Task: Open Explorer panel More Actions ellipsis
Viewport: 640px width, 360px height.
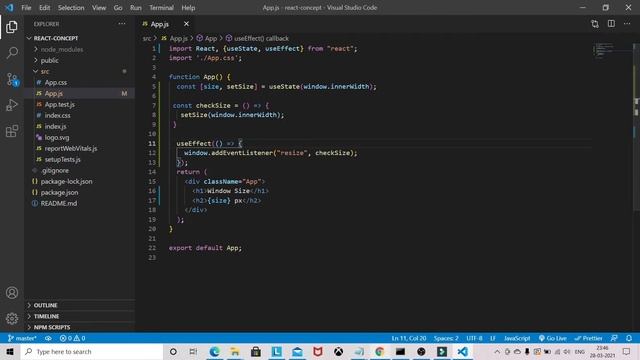Action: pyautogui.click(x=122, y=24)
